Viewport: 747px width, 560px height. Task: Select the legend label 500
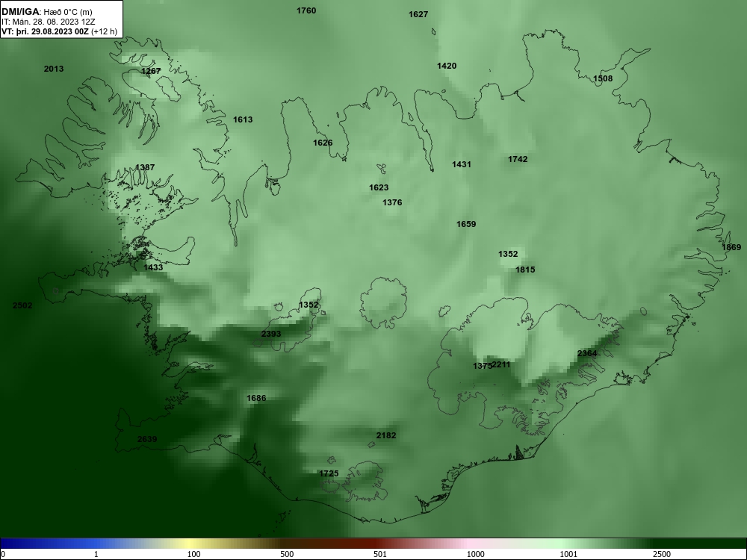(288, 554)
